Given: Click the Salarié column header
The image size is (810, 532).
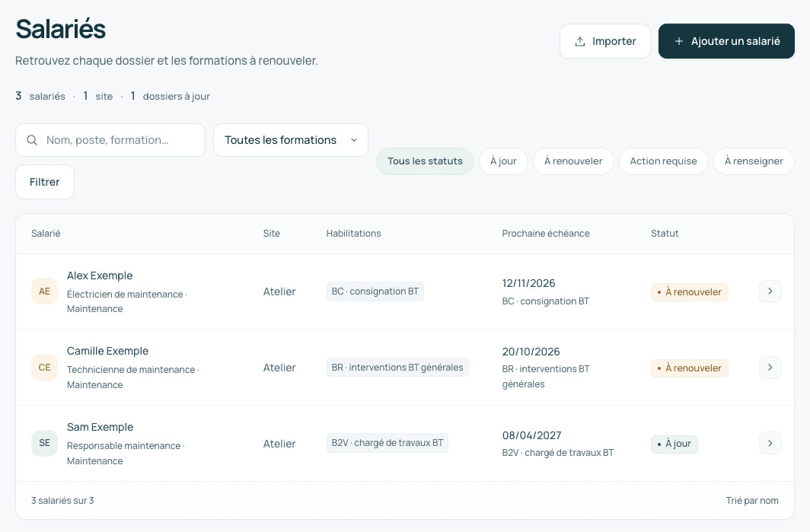Looking at the screenshot, I should [46, 234].
